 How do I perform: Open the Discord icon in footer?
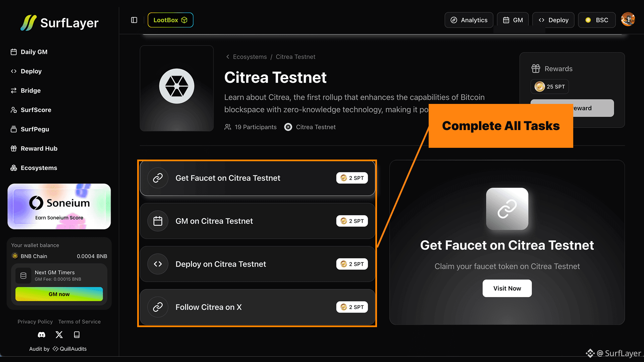42,335
